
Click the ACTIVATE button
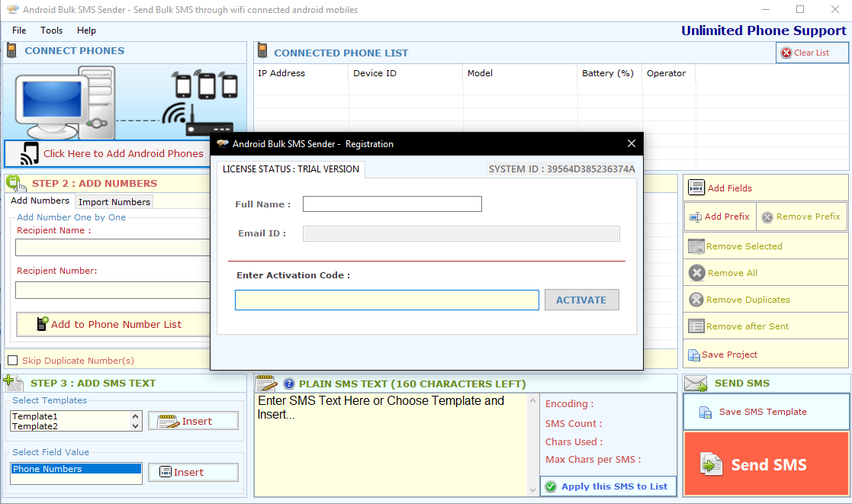point(581,300)
